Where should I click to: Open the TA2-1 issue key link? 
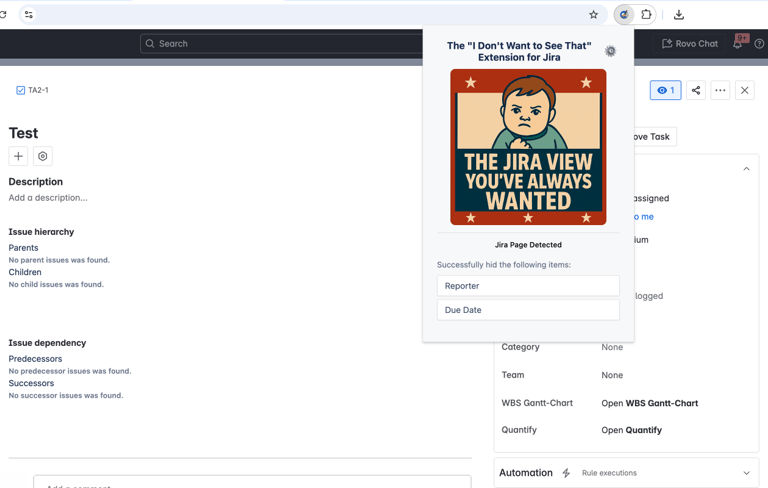tap(38, 90)
